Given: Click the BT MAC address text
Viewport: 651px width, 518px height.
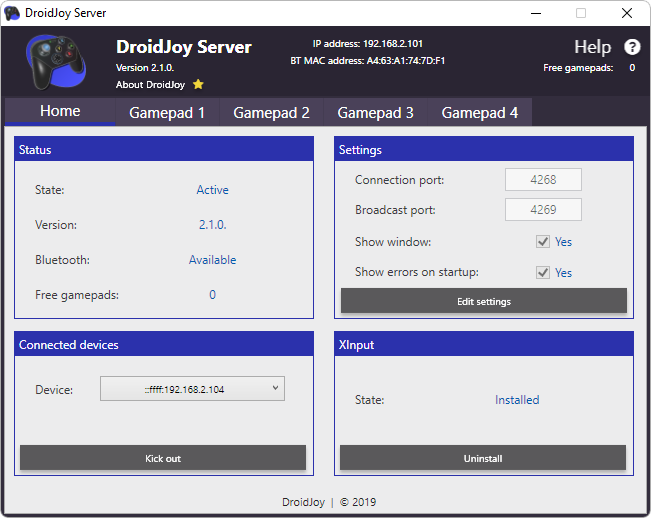Looking at the screenshot, I should [367, 61].
